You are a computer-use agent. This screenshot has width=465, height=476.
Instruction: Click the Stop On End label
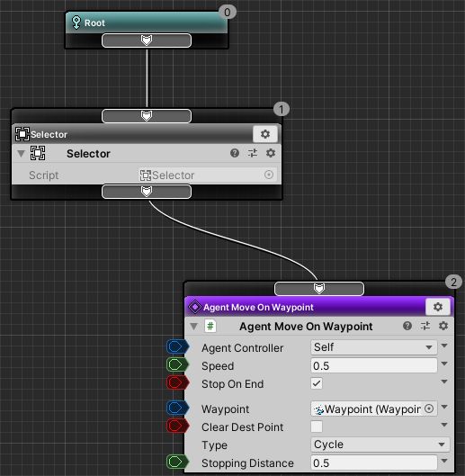(x=232, y=384)
